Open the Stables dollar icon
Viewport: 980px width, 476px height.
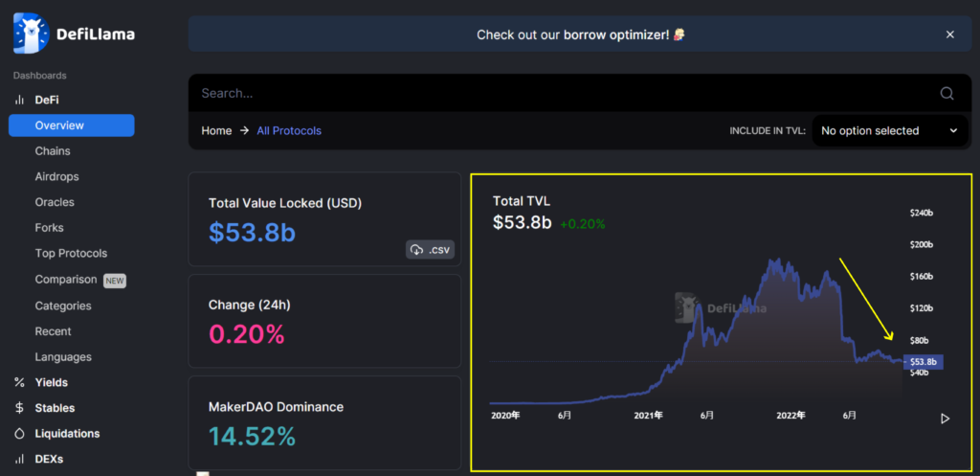coord(19,408)
